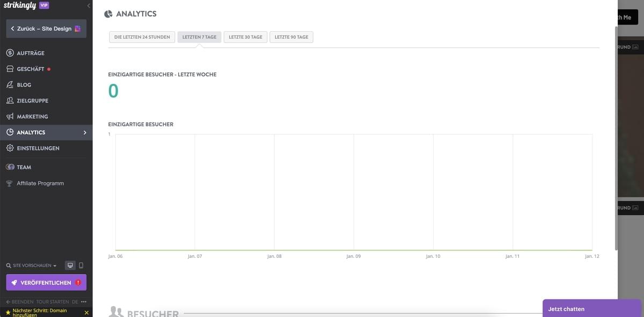Click the VIP badge
Image resolution: width=644 pixels, height=317 pixels.
coord(44,5)
